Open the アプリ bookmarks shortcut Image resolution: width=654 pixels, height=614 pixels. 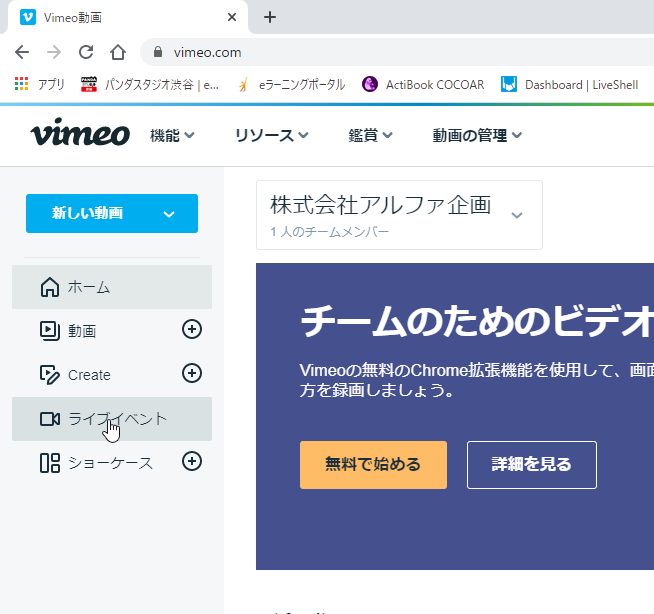[40, 84]
